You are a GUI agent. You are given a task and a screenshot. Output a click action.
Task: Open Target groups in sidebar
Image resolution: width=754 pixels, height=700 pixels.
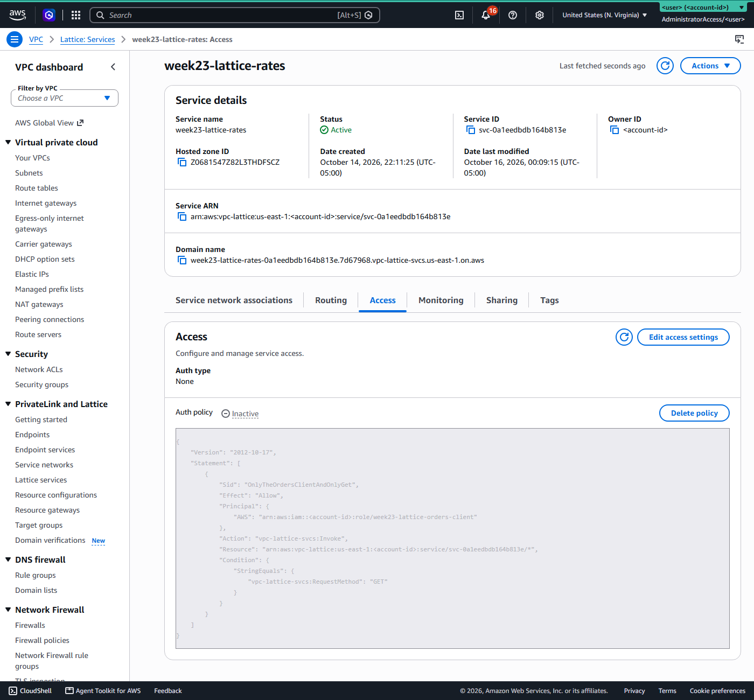click(39, 525)
